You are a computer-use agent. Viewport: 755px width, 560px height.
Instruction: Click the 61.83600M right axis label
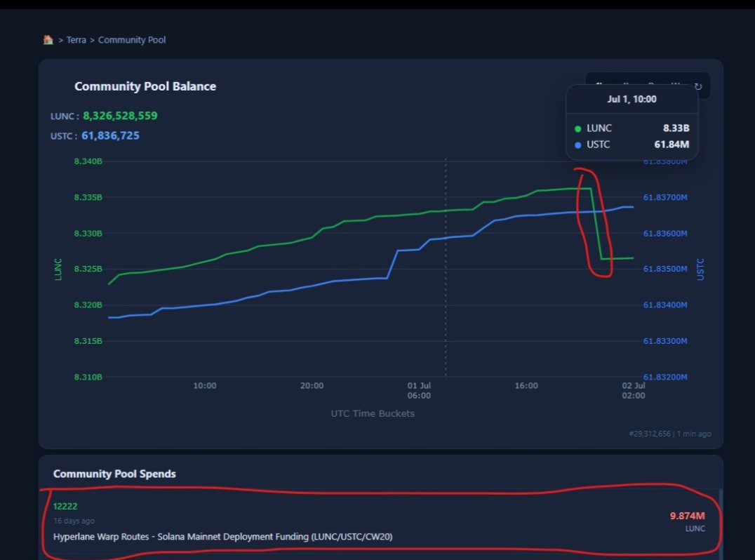click(665, 234)
